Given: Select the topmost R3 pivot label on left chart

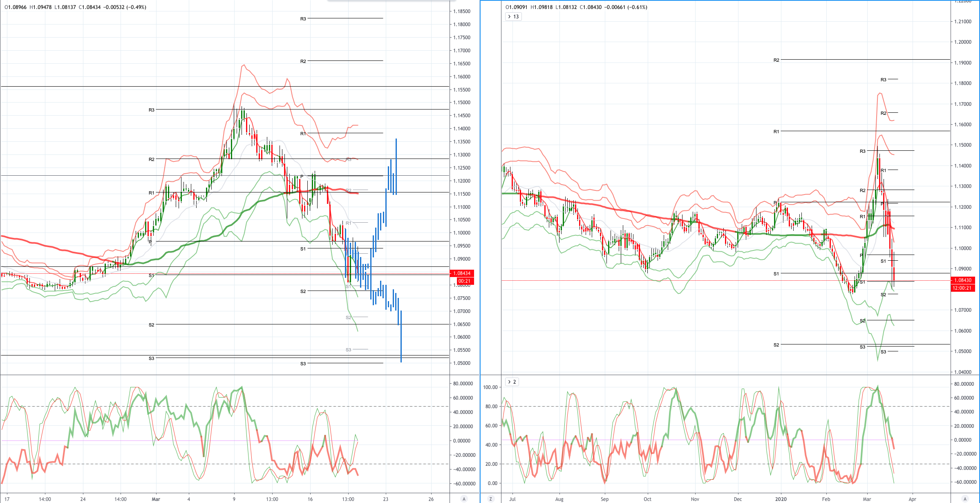Looking at the screenshot, I should (303, 19).
